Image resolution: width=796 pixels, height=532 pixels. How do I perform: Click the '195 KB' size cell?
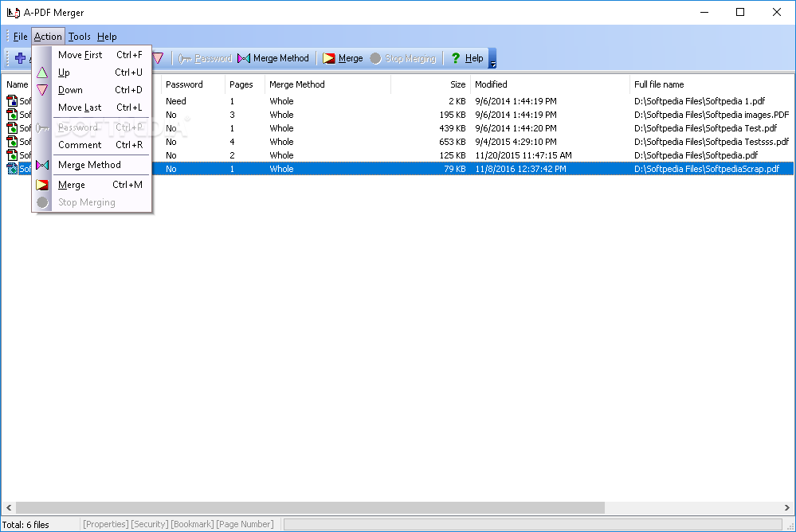point(453,115)
